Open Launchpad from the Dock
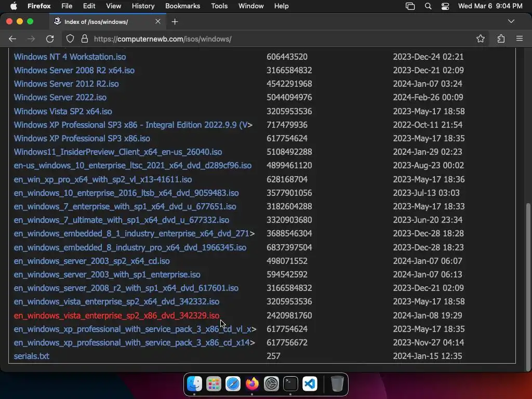This screenshot has width=532, height=399. tap(214, 384)
